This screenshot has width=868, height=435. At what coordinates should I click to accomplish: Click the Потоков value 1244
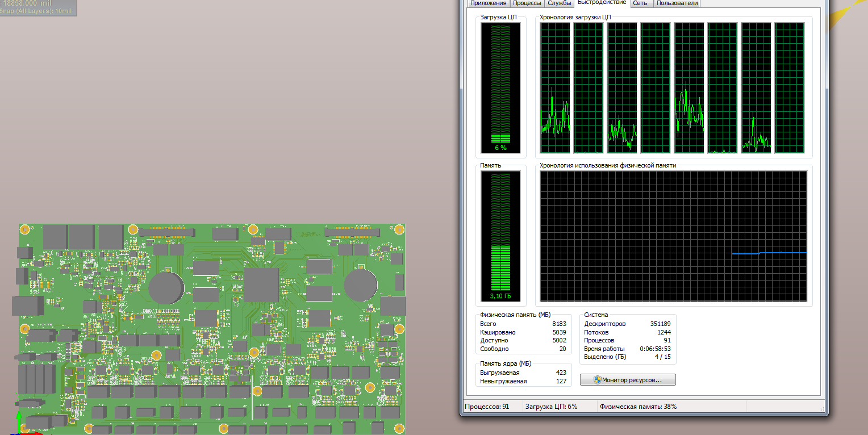tap(664, 332)
